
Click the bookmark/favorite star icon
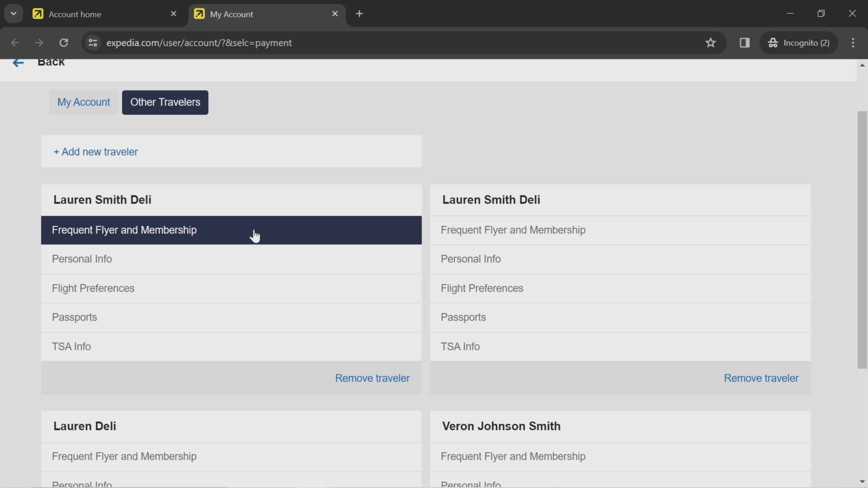pyautogui.click(x=711, y=42)
